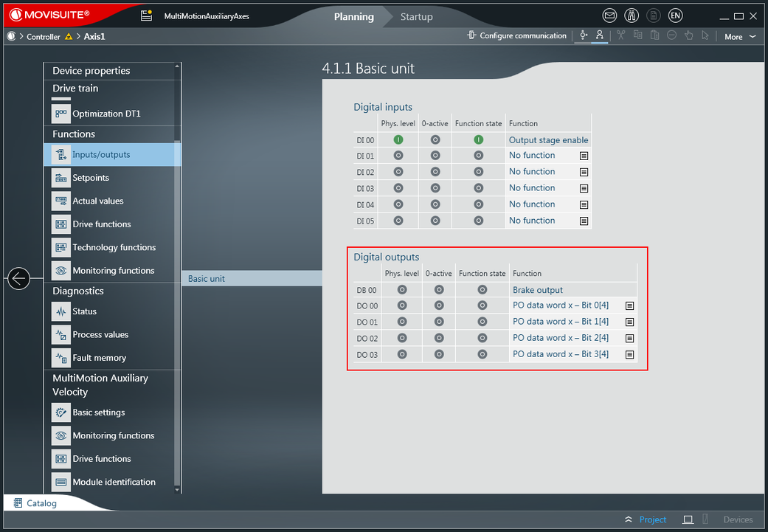
Task: Toggle DO 00 0-active indicator
Action: (439, 305)
